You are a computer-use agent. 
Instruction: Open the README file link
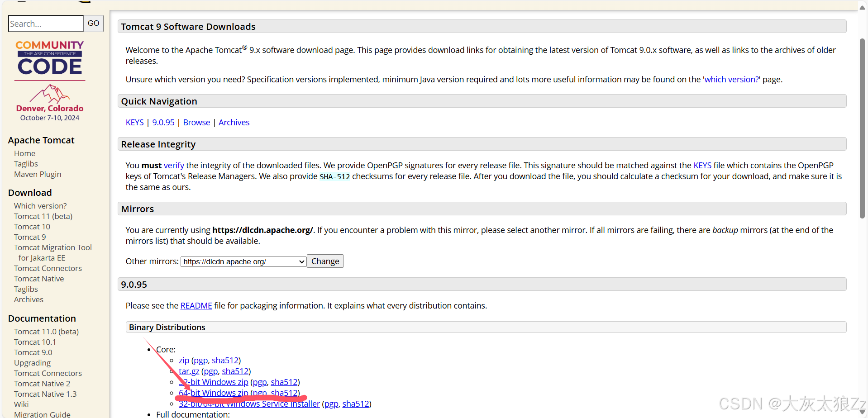click(196, 306)
